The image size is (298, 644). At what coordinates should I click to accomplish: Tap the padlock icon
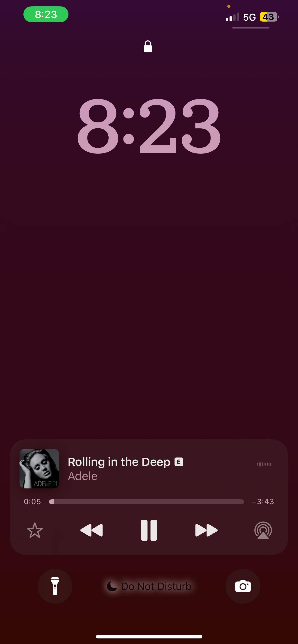click(148, 46)
